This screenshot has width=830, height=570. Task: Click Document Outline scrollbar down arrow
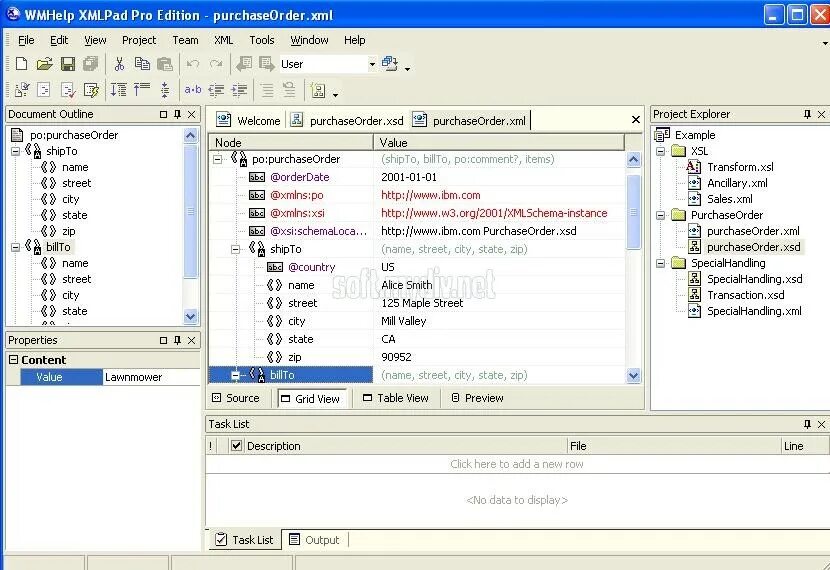pyautogui.click(x=191, y=316)
